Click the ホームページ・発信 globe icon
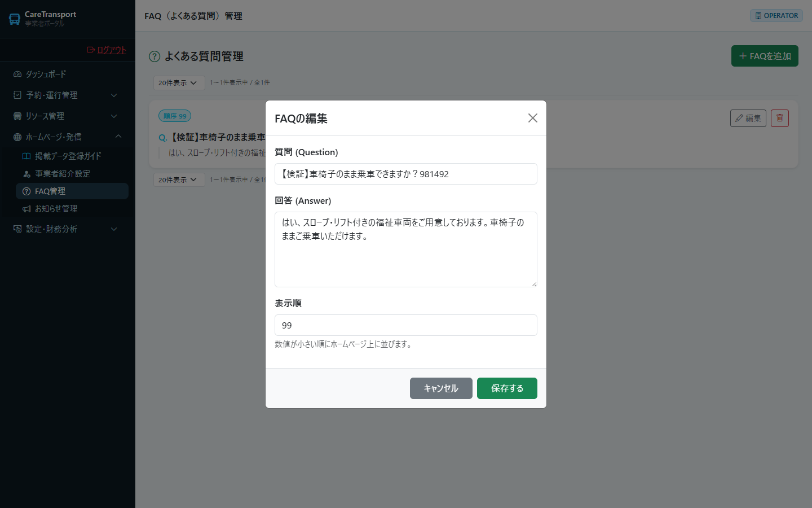 17,137
